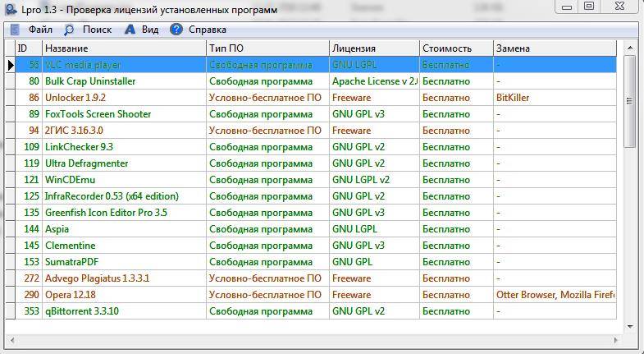
Task: Click Apache License v 2 license cell
Action: [x=375, y=81]
